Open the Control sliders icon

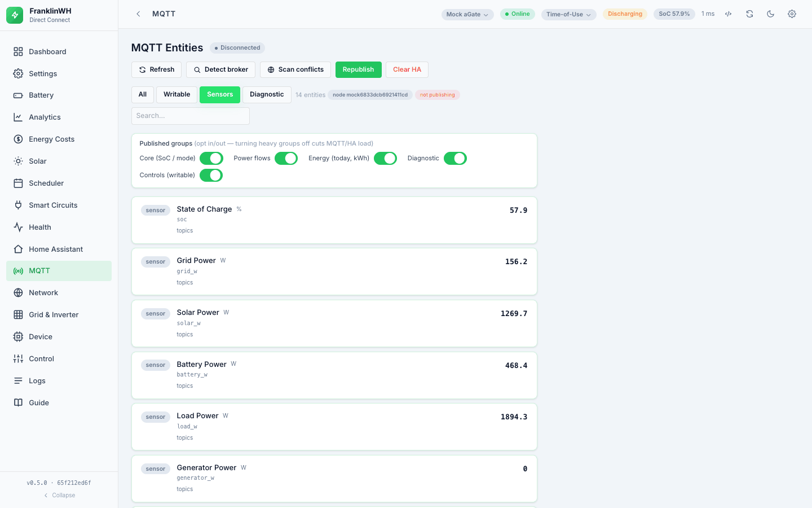point(18,359)
